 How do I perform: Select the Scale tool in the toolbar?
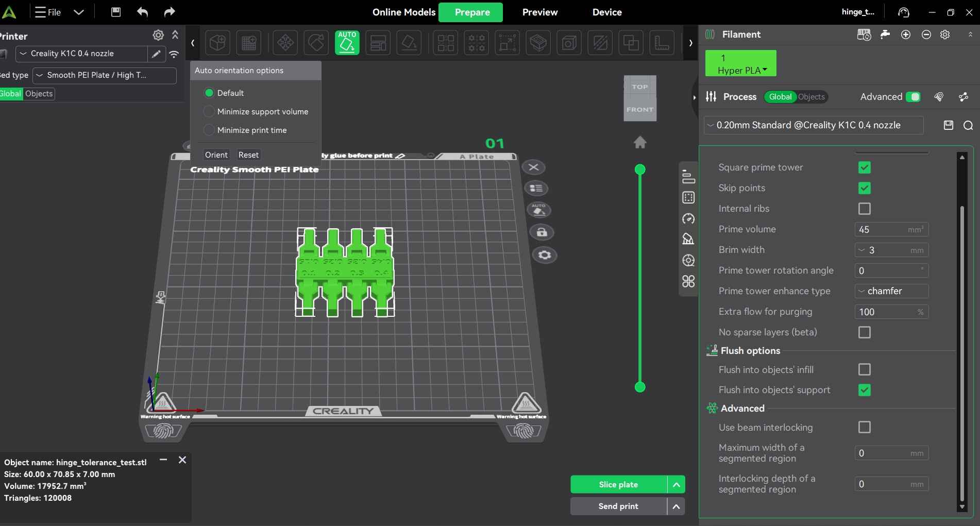[507, 43]
